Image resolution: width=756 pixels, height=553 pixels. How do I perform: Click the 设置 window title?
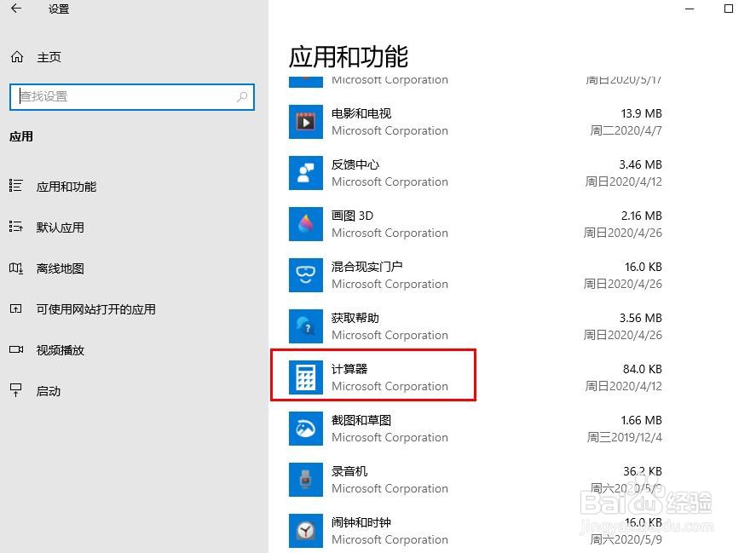point(59,9)
